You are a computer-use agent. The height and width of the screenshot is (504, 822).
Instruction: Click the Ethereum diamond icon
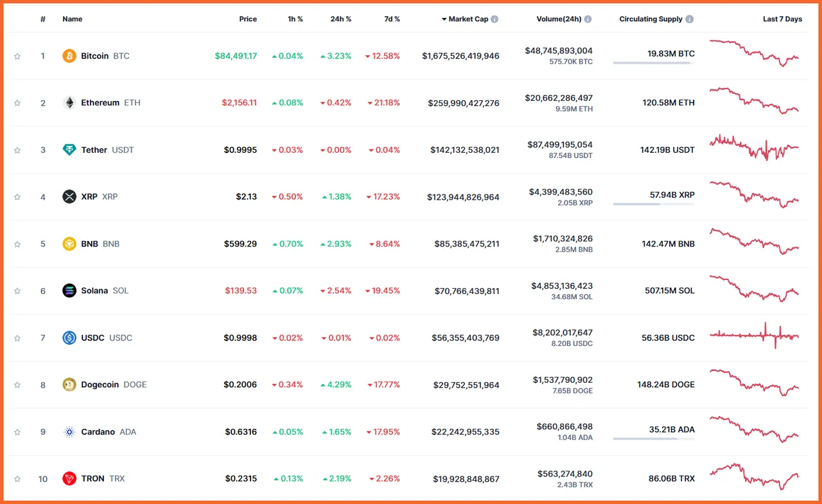[x=69, y=103]
